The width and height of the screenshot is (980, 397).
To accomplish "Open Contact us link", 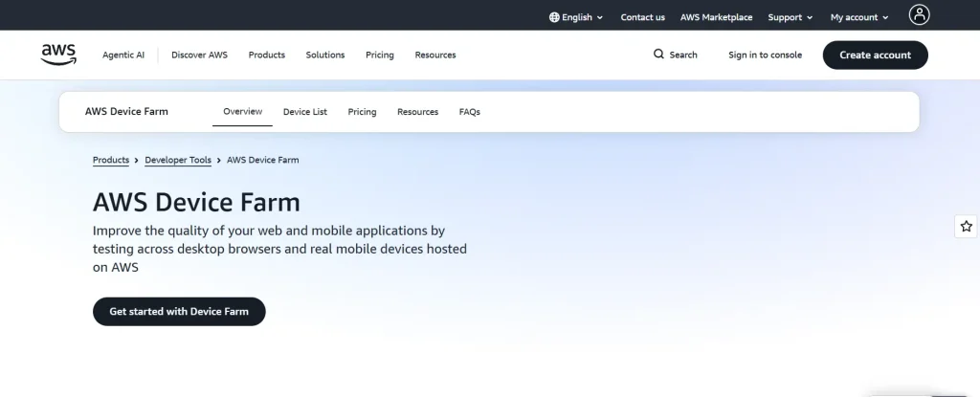I will coord(642,17).
